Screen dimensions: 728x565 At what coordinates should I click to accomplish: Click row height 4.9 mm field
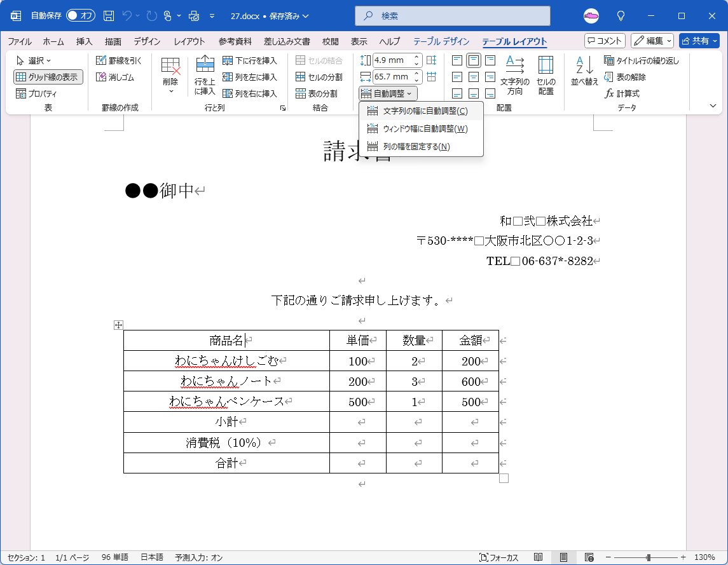393,60
